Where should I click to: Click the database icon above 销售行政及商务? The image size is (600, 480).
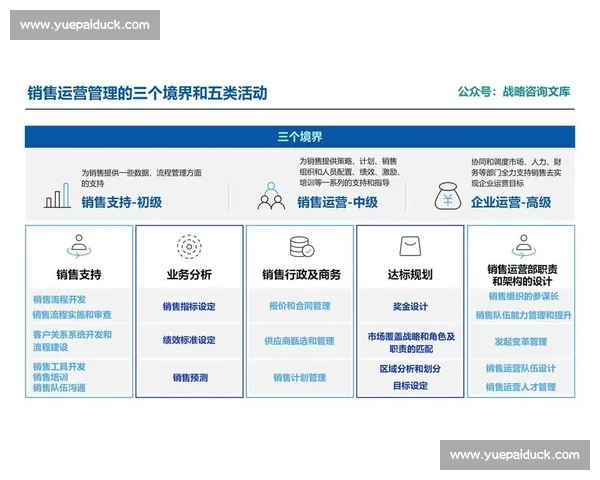[301, 246]
